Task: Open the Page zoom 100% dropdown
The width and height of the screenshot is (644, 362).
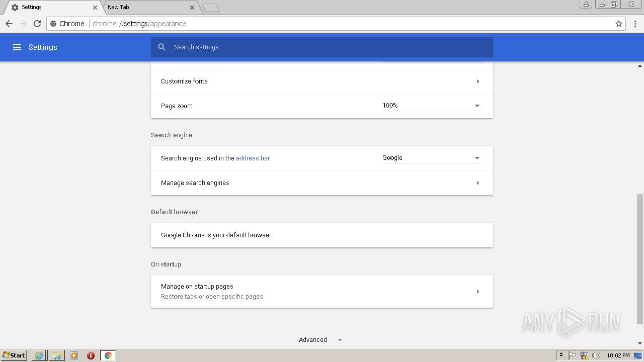Action: (432, 106)
